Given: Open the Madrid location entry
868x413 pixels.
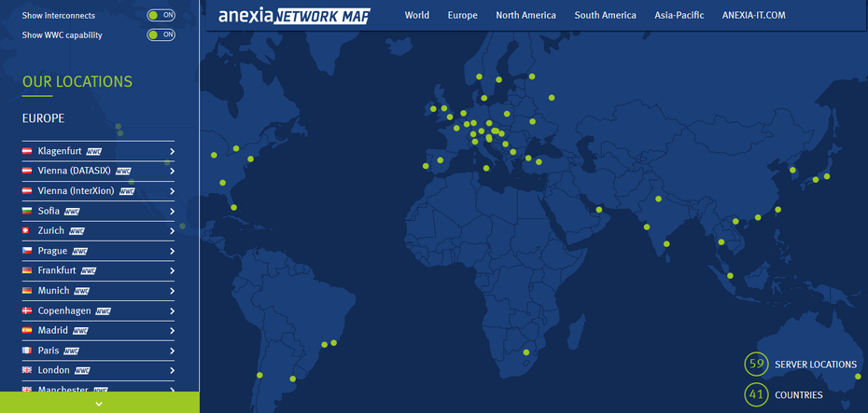Looking at the screenshot, I should tap(99, 331).
